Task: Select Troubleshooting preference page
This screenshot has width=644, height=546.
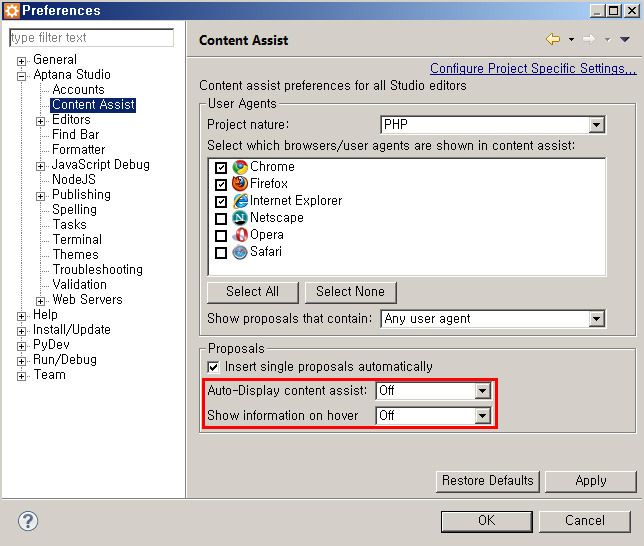Action: pos(98,270)
